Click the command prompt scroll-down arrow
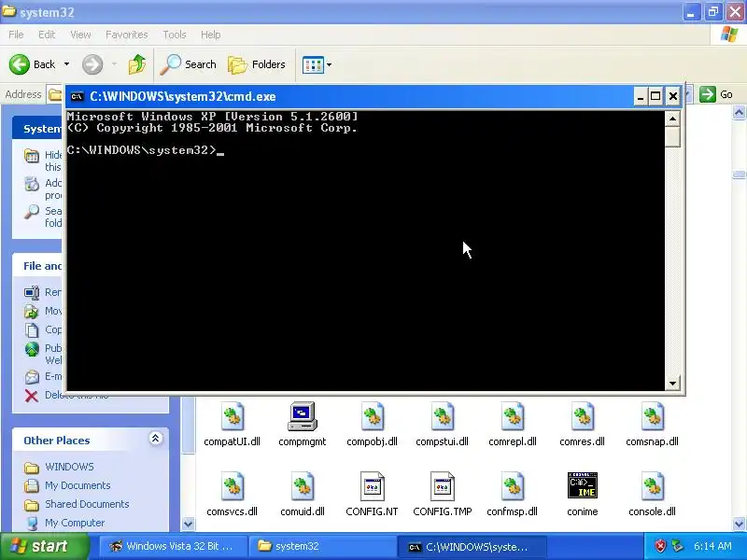Screen dimensions: 747x560 point(672,384)
